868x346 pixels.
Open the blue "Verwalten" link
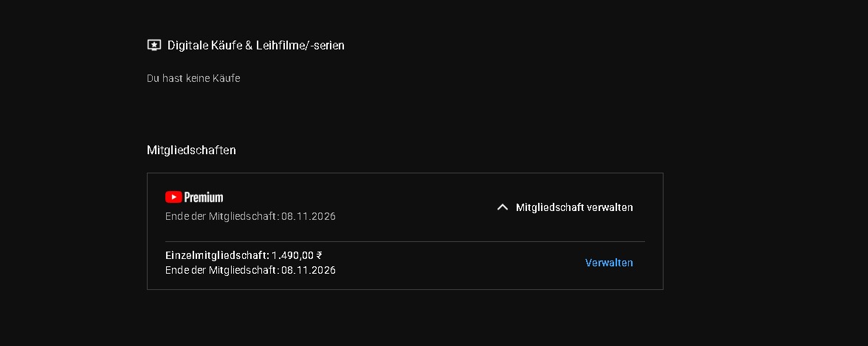[609, 263]
